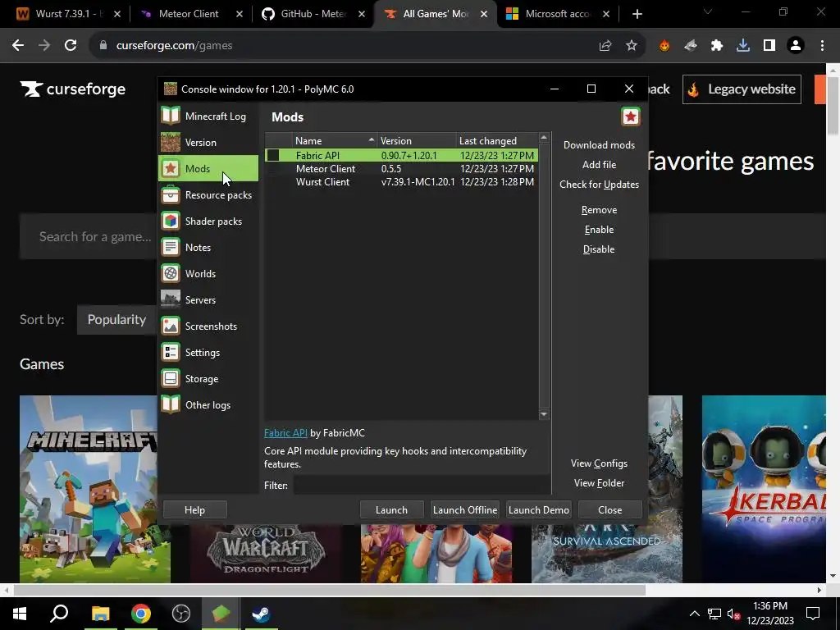Open Notes page in sidebar
840x630 pixels.
tap(208, 248)
